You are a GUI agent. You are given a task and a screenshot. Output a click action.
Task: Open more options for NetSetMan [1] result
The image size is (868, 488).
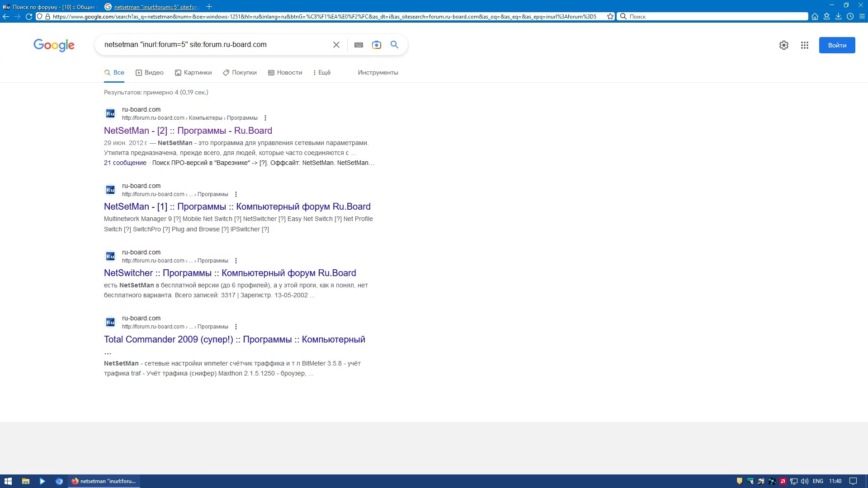point(236,194)
